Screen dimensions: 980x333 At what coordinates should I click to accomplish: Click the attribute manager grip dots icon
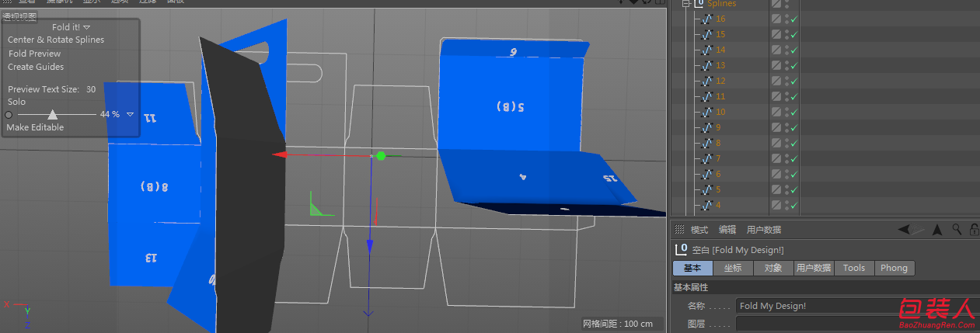click(x=679, y=230)
